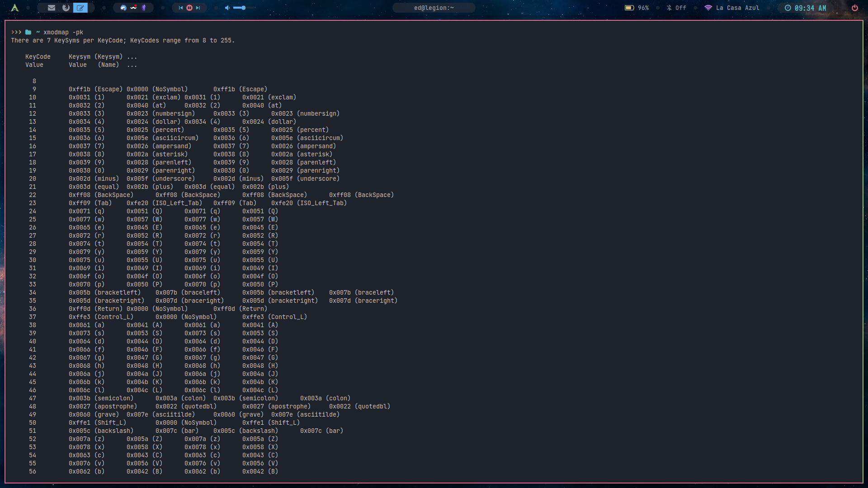Click the 09:34 AM clock

click(x=805, y=8)
